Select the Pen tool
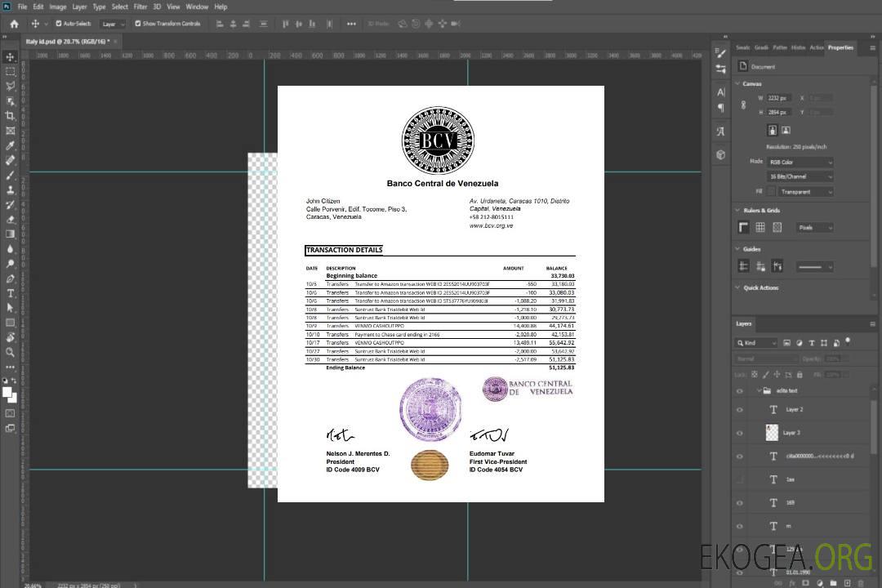Screen dimensions: 882x588 pos(10,278)
